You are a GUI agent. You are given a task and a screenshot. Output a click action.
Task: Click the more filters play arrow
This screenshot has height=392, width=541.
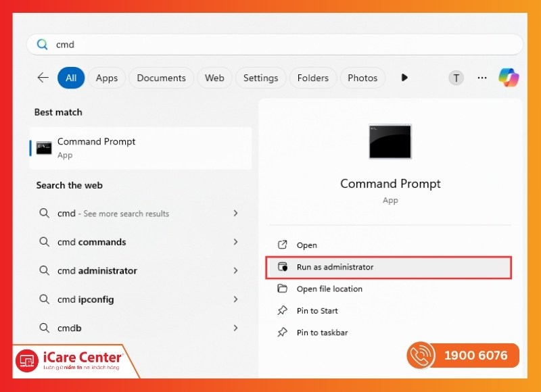point(404,78)
